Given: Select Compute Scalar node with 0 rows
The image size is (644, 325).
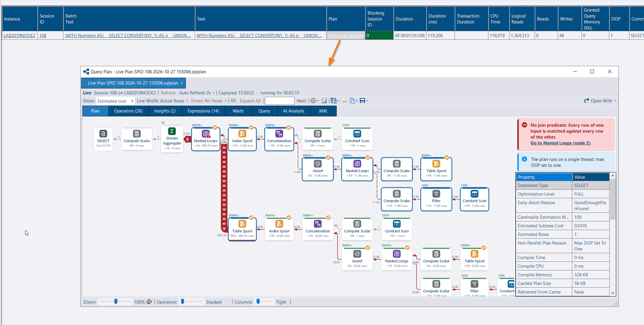Looking at the screenshot, I should tap(137, 139).
